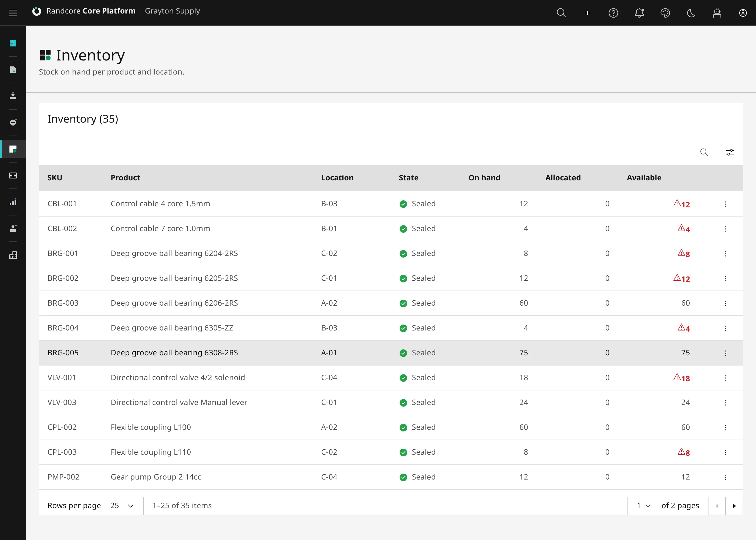Select the BRG-005 SKU cell
The height and width of the screenshot is (540, 756).
click(63, 353)
